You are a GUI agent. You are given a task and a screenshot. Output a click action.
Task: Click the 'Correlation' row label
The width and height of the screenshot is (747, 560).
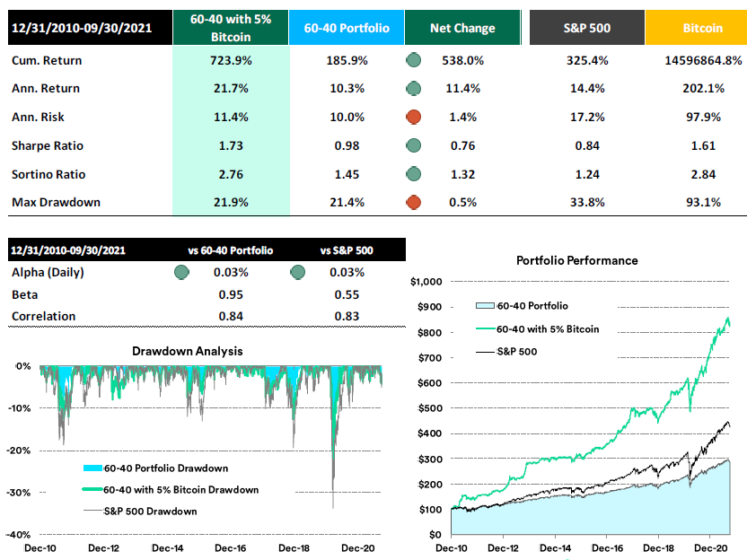pyautogui.click(x=44, y=316)
